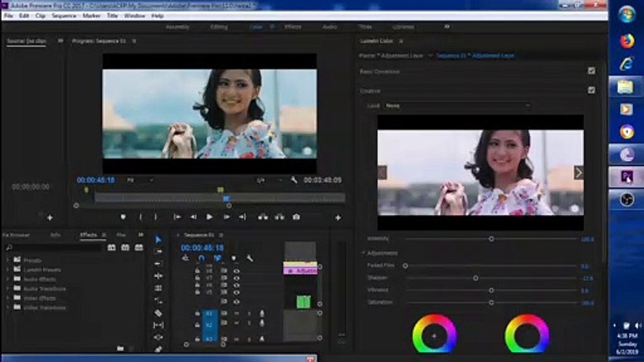Click the Add Marker icon under monitor
Screen dimensions: 644x362
point(123,217)
